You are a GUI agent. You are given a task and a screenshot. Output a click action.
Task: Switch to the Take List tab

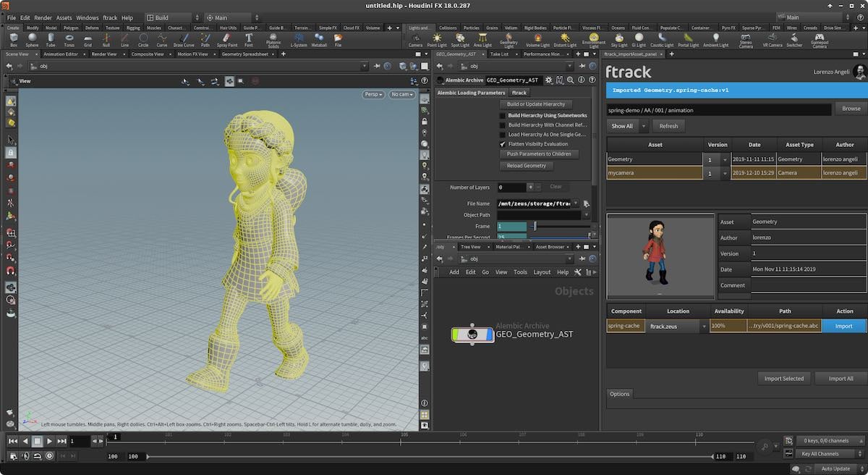(x=499, y=54)
